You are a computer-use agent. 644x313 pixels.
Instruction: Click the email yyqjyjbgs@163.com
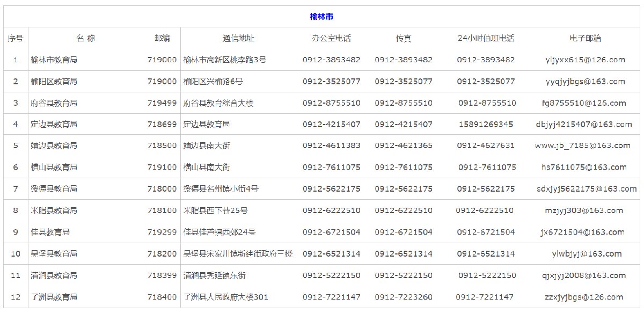(585, 81)
